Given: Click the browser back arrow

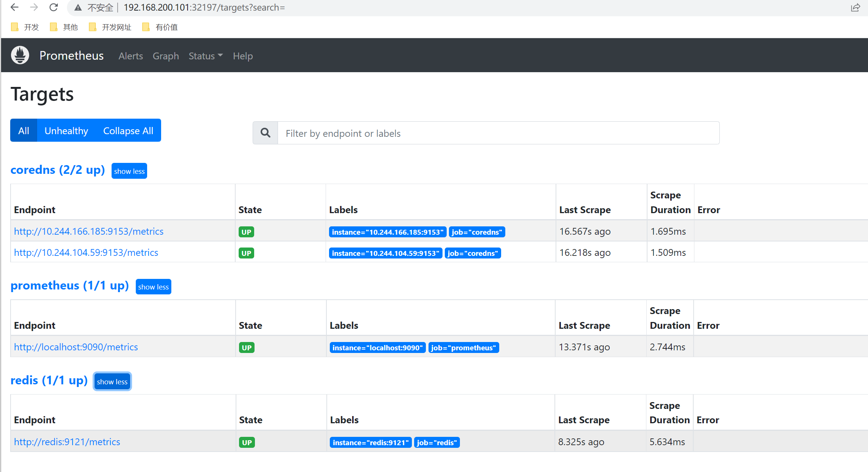Looking at the screenshot, I should pyautogui.click(x=14, y=7).
